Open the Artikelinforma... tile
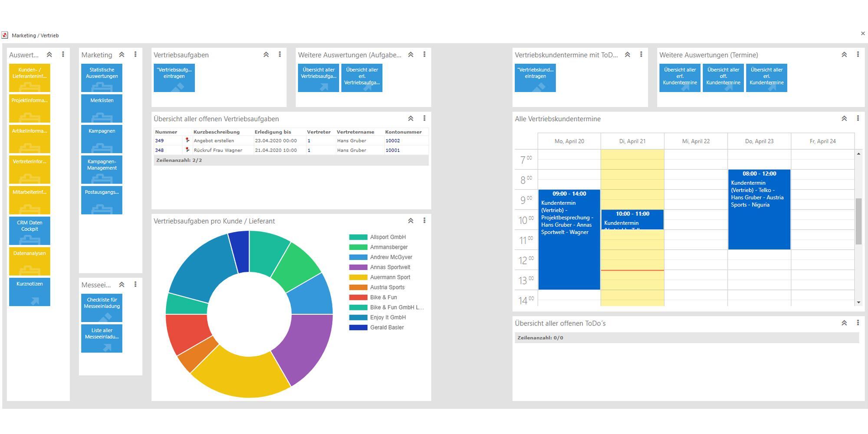 pos(30,139)
